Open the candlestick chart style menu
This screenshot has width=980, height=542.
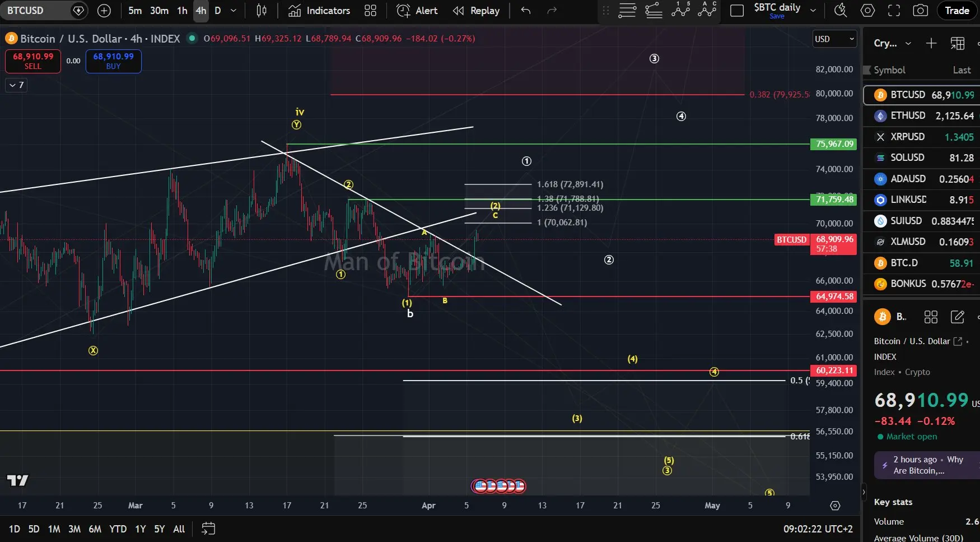(x=262, y=11)
